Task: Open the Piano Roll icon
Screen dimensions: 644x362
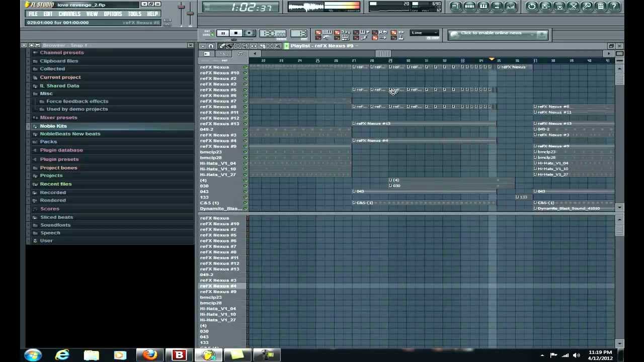Action: (x=483, y=6)
